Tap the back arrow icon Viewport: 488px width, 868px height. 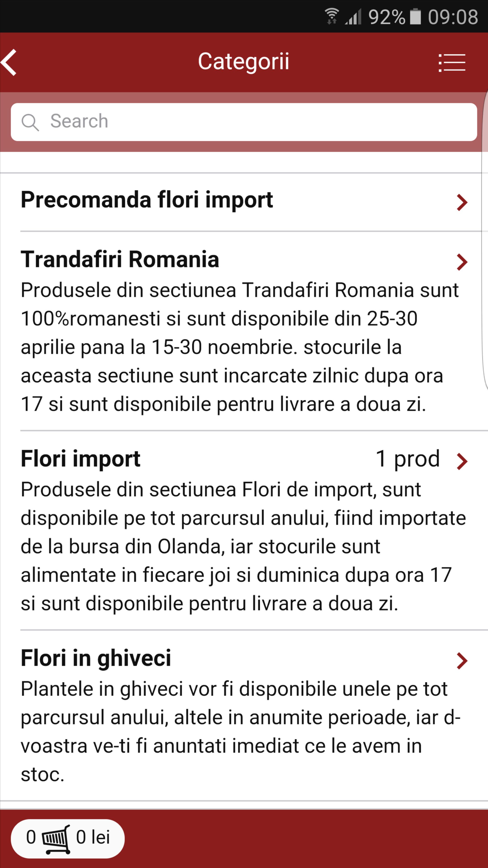pyautogui.click(x=9, y=62)
